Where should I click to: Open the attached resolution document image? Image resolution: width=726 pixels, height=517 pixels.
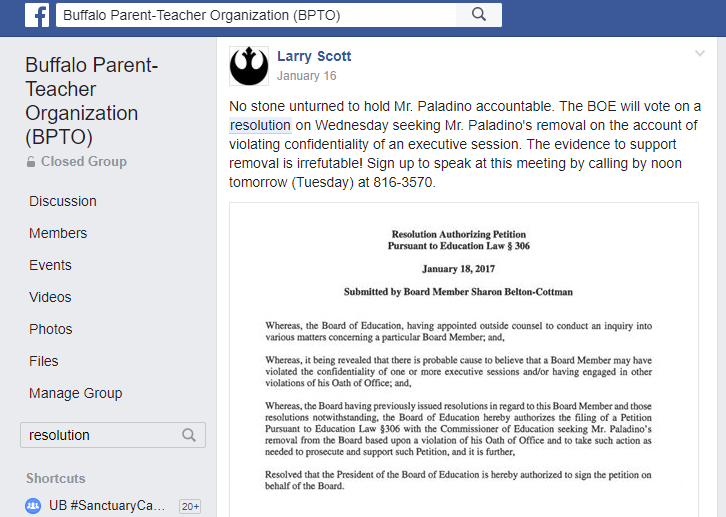click(463, 360)
